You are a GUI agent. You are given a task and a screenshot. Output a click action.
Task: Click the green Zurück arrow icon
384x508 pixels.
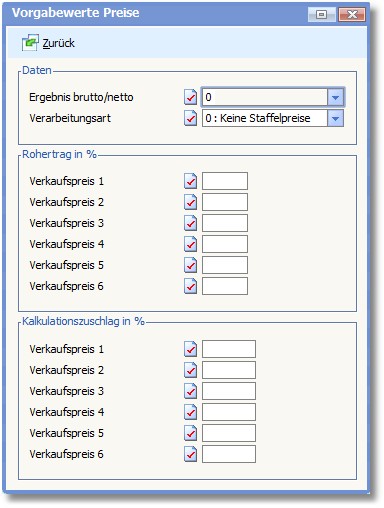click(x=30, y=43)
